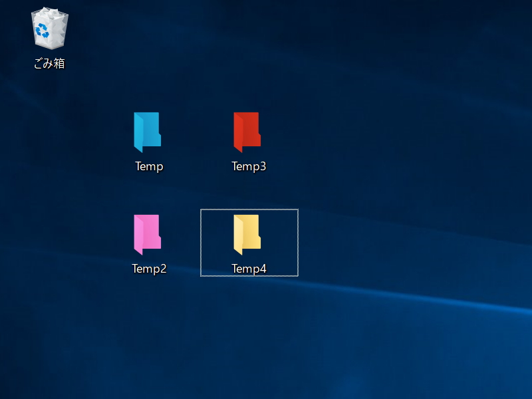Click the Temp4 folder name label
Image resolution: width=532 pixels, height=399 pixels.
(x=249, y=269)
